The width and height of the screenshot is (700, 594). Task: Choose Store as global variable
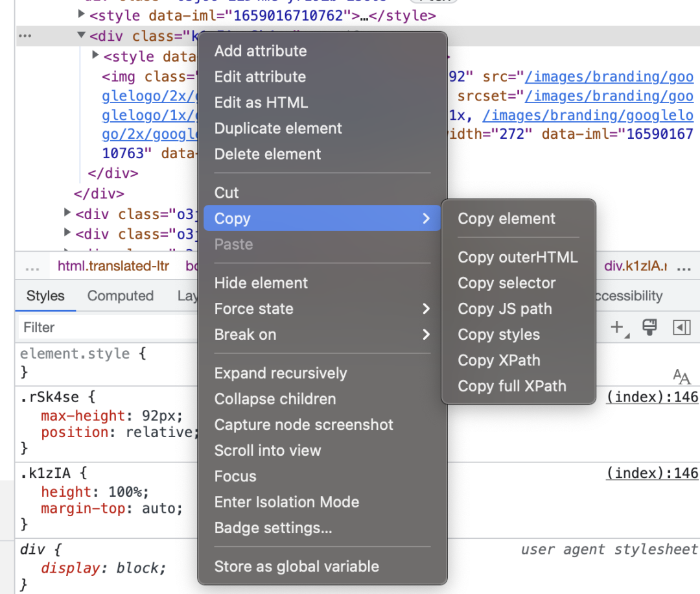pos(297,566)
